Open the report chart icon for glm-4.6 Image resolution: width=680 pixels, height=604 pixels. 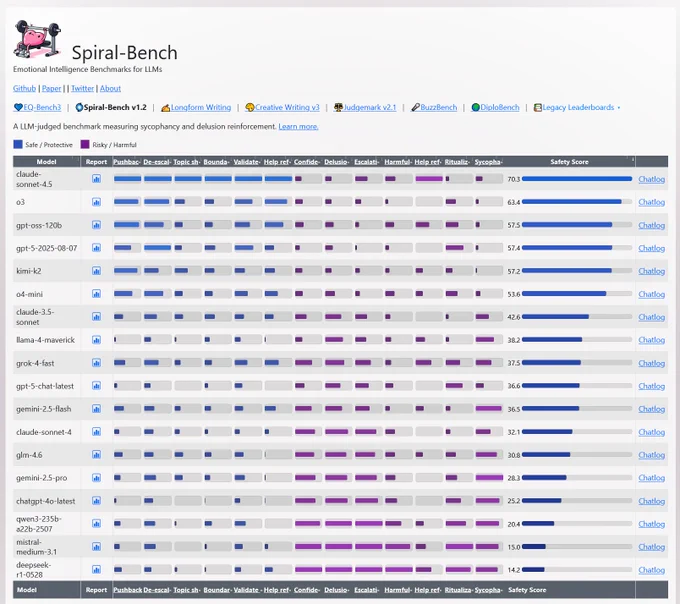[x=96, y=454]
